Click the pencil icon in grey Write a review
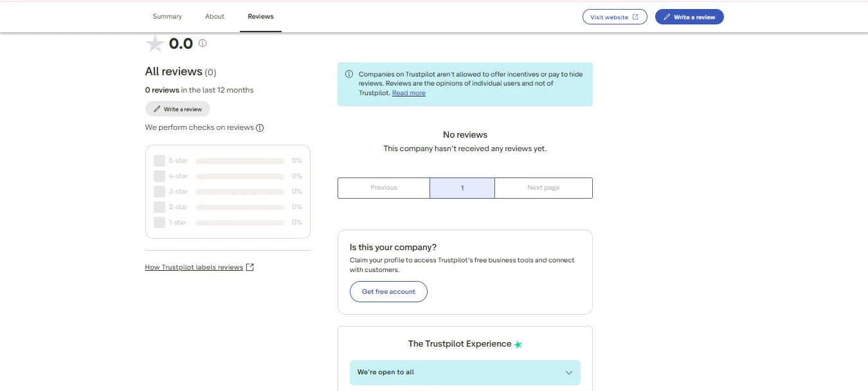Viewport: 868px width, 391px height. (x=157, y=109)
